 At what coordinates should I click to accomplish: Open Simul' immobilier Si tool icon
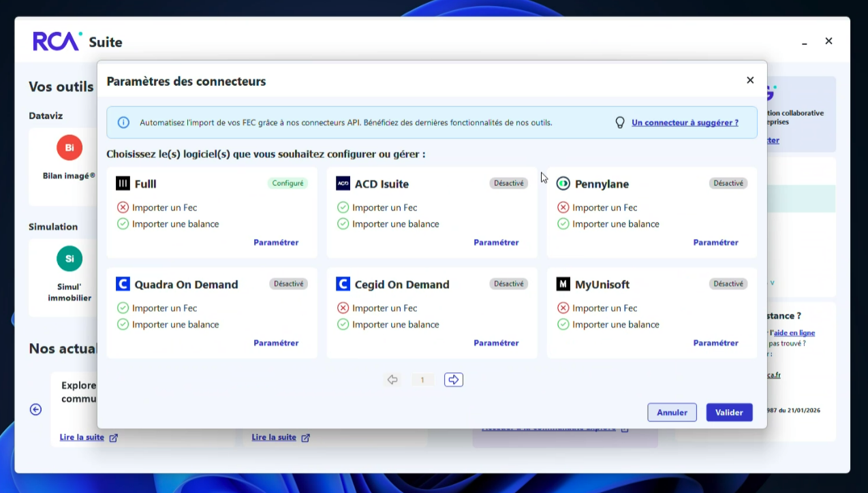(69, 259)
